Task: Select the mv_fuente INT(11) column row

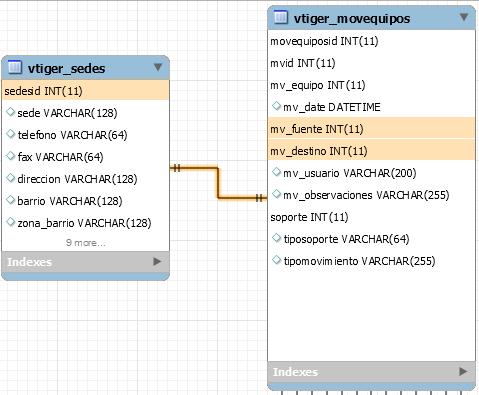Action: pyautogui.click(x=371, y=128)
